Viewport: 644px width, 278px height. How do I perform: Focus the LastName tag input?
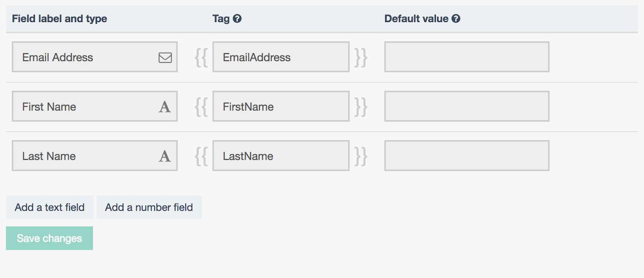coord(281,156)
